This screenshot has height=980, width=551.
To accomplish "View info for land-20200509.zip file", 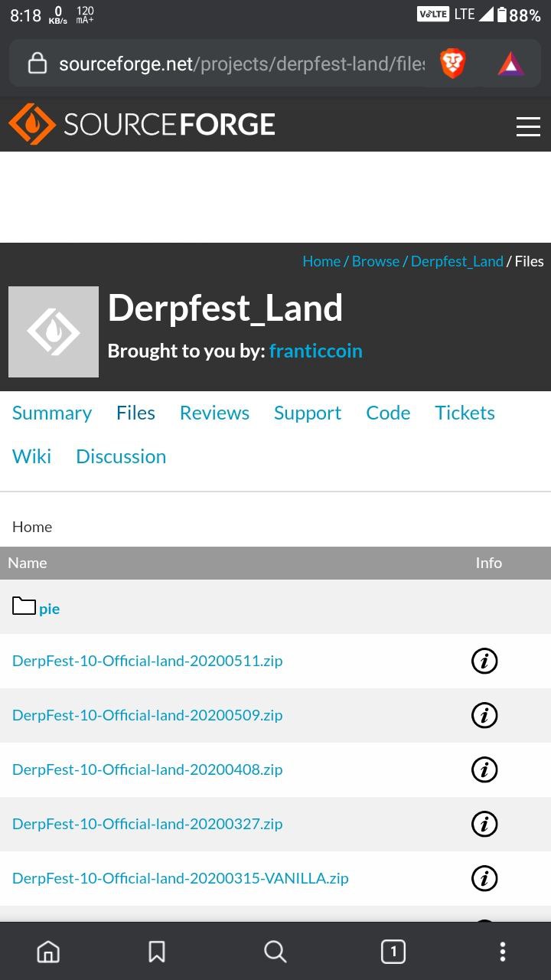I will tap(484, 715).
